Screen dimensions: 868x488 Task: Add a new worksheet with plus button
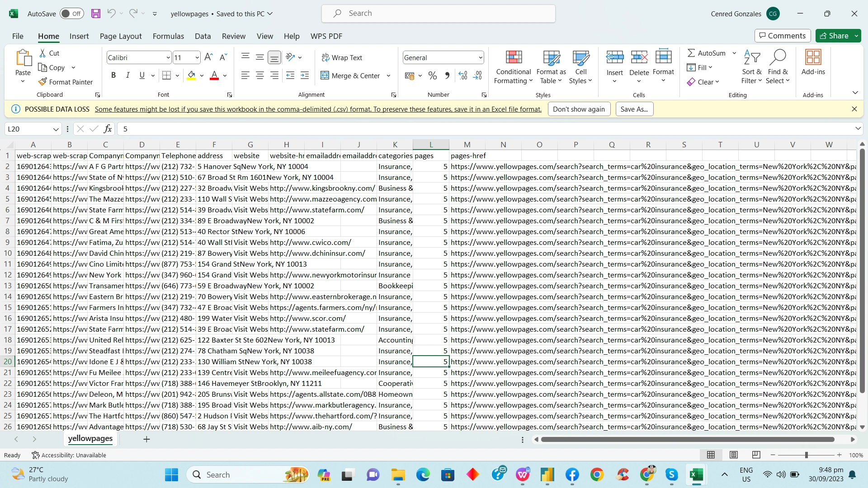[146, 439]
